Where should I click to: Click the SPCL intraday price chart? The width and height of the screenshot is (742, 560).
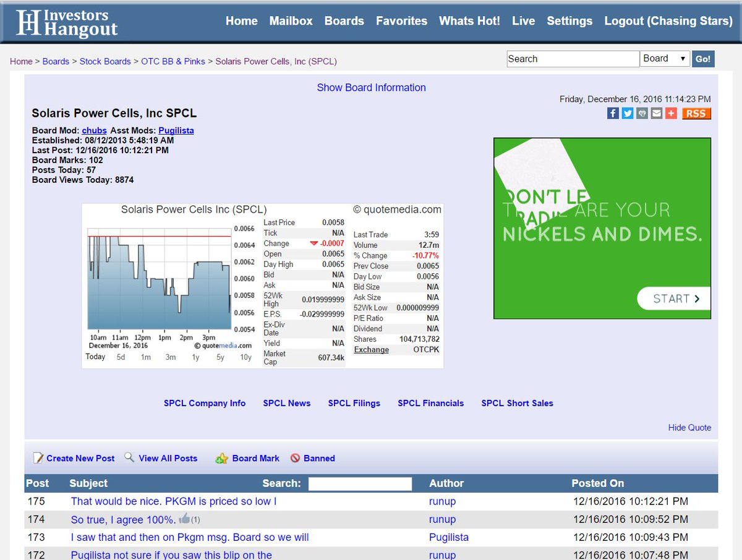pos(160,279)
